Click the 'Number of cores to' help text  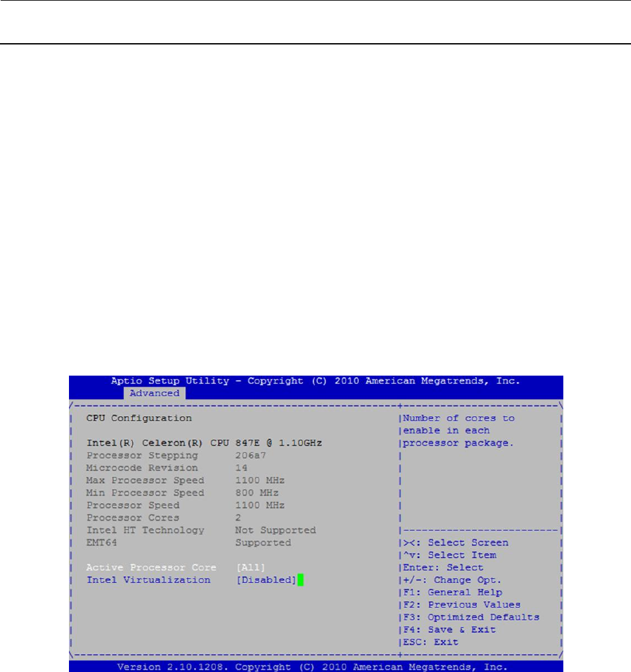pos(459,418)
